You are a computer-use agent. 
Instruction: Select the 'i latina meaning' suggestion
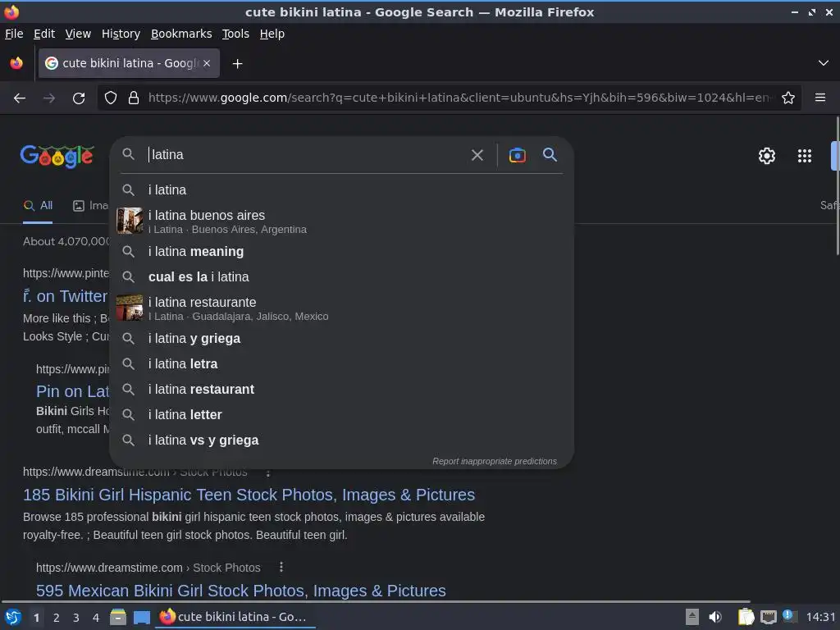click(x=341, y=251)
